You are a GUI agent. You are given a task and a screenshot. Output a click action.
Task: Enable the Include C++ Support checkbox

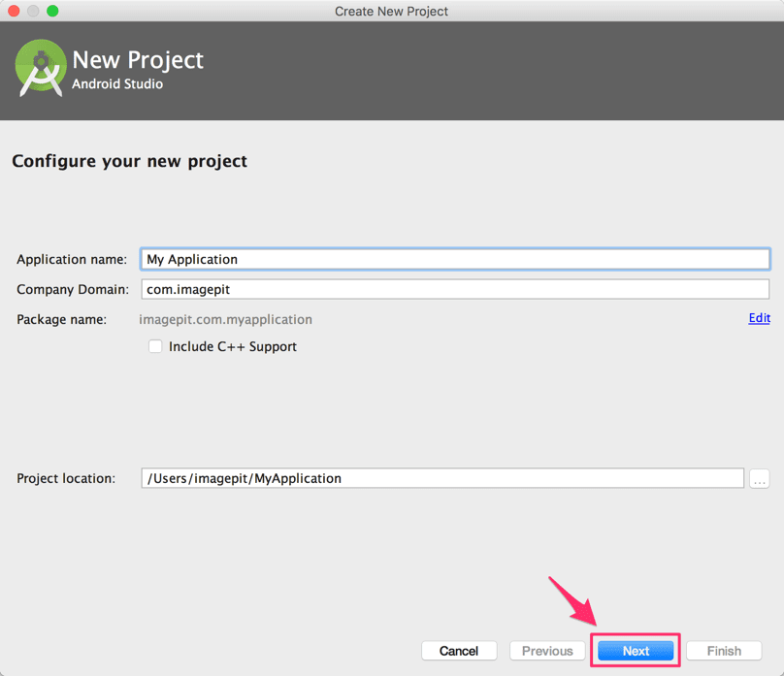coord(155,346)
